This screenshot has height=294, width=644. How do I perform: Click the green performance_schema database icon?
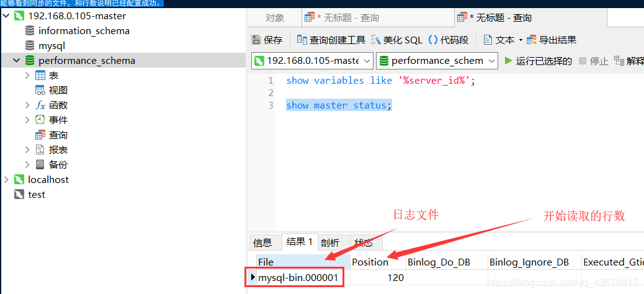point(30,61)
